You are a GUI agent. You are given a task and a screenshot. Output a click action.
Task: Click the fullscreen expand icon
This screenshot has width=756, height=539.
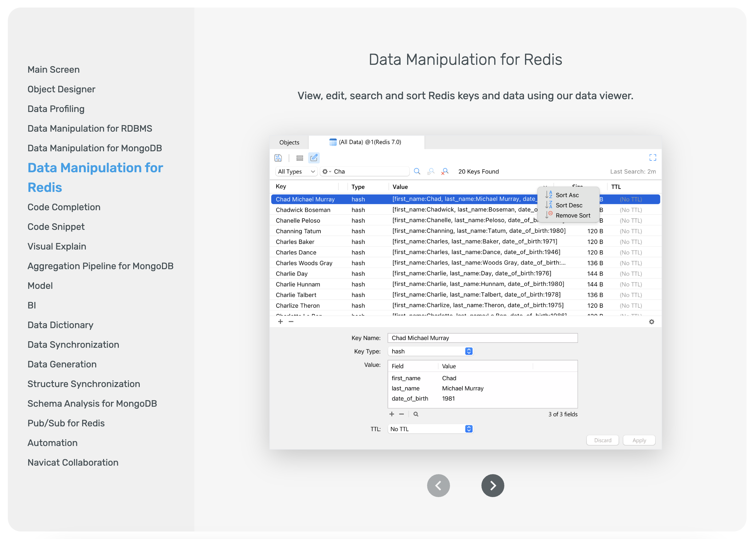click(x=653, y=157)
